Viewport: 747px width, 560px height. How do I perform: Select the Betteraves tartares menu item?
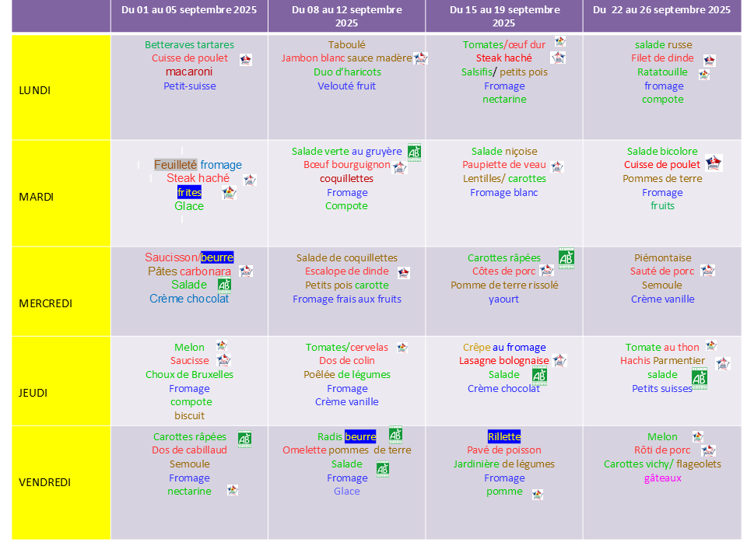click(189, 45)
